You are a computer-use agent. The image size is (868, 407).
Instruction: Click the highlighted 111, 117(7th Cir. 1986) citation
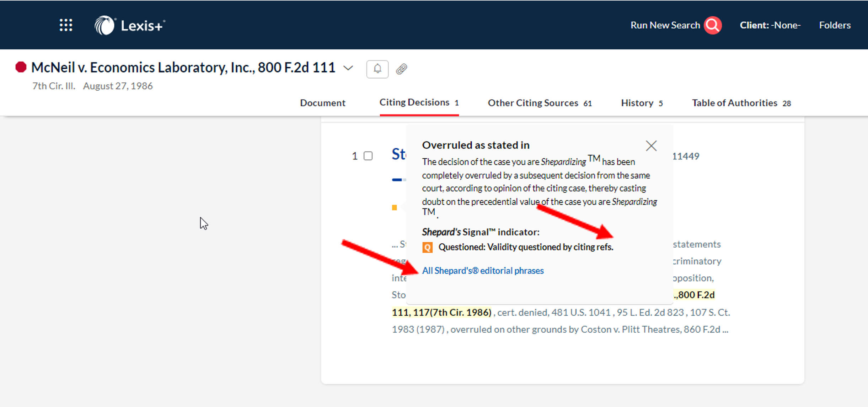[x=441, y=312]
